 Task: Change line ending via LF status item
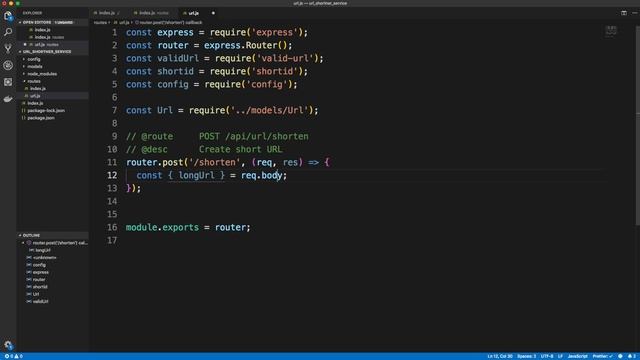(560, 356)
